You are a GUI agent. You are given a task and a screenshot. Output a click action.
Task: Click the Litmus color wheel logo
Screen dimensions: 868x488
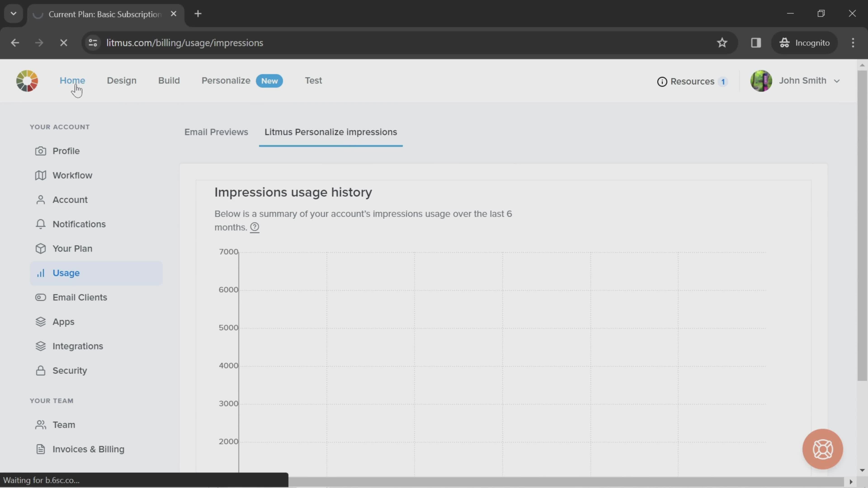click(x=27, y=81)
